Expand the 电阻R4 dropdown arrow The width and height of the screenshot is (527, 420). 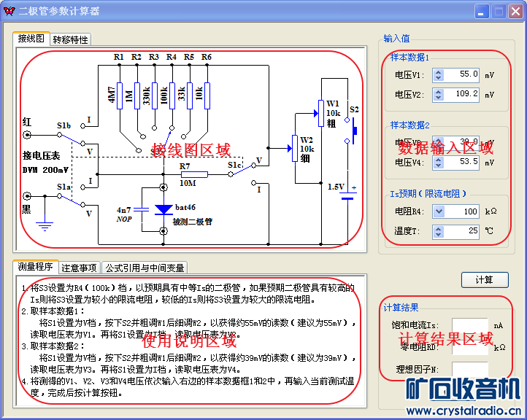pos(439,211)
